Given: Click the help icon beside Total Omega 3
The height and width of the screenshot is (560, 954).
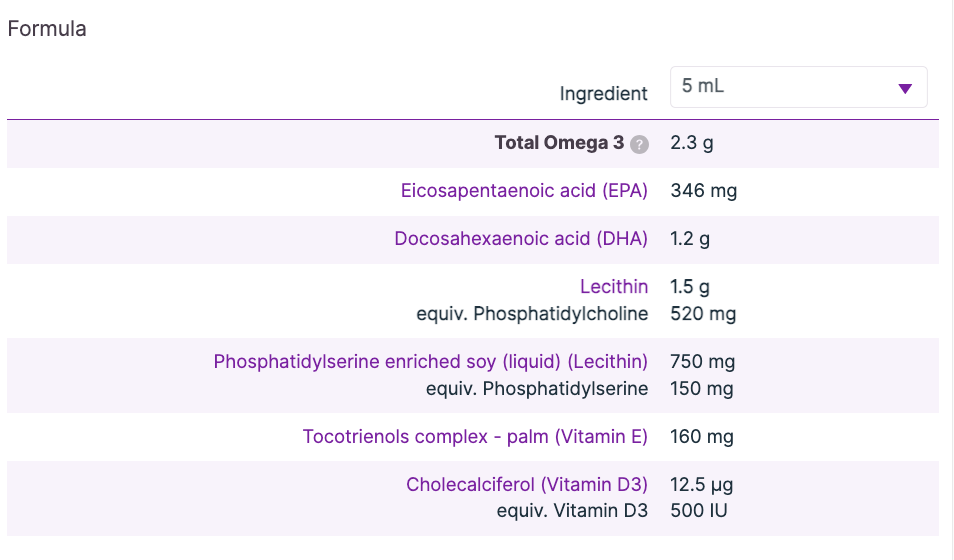Looking at the screenshot, I should point(640,144).
